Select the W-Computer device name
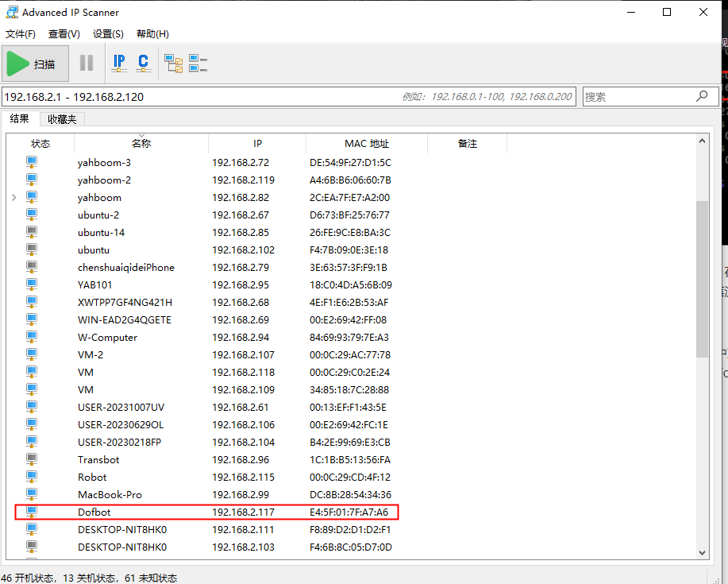Image resolution: width=728 pixels, height=584 pixels. (107, 338)
